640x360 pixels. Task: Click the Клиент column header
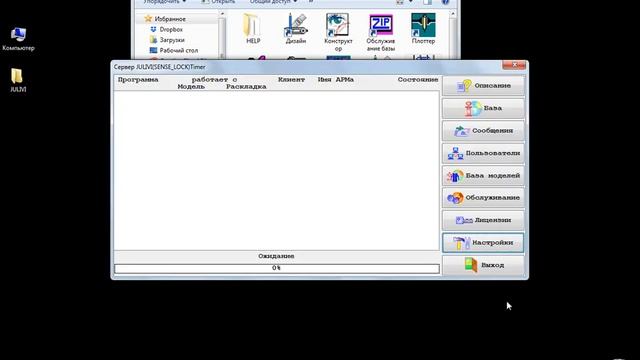click(x=291, y=80)
